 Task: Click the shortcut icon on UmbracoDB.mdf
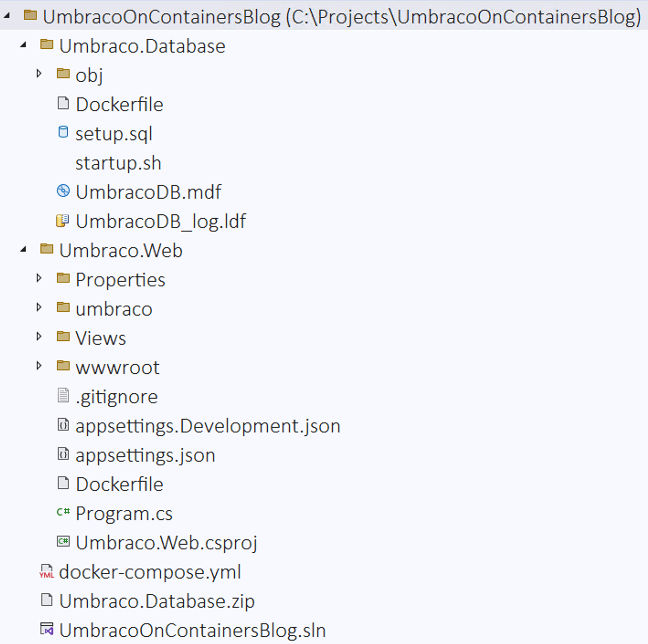point(63,191)
